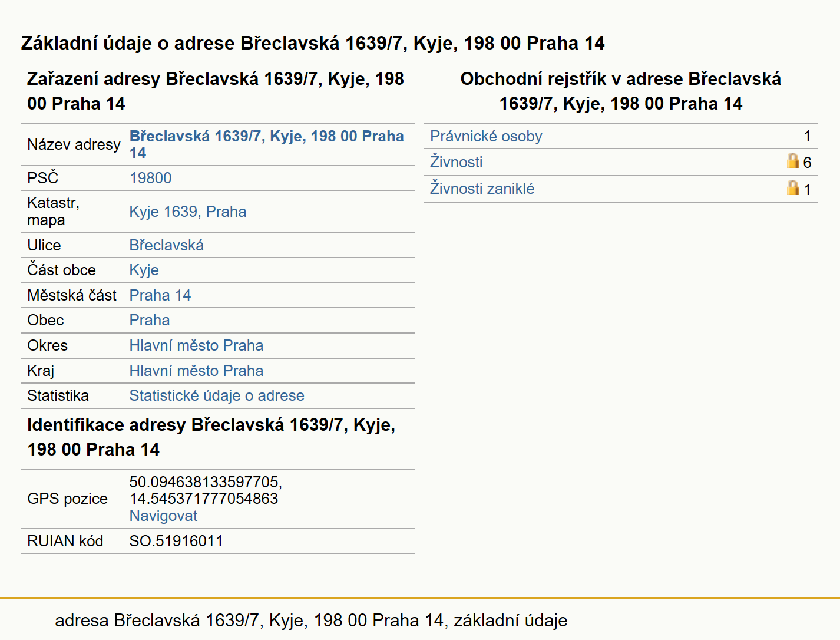Open the Kyje 1639, Praha cadastre link
840x640 pixels.
(x=188, y=212)
